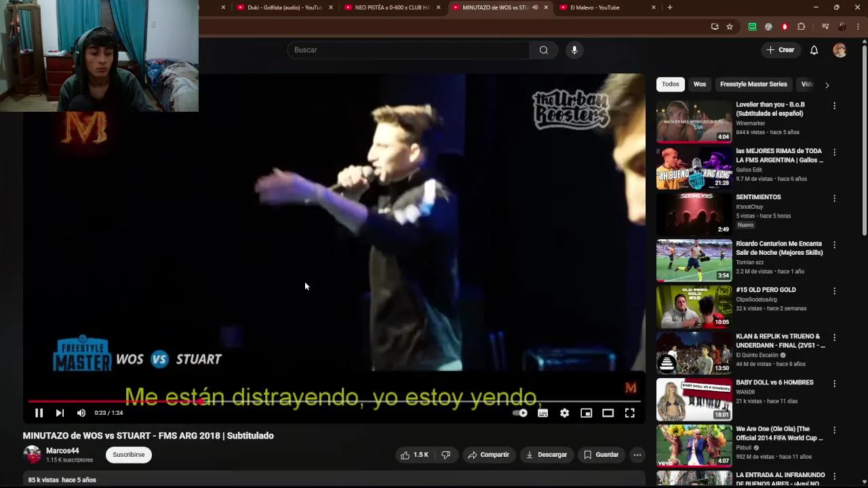The width and height of the screenshot is (868, 488).
Task: Show more filter chips with right arrow
Action: 827,85
